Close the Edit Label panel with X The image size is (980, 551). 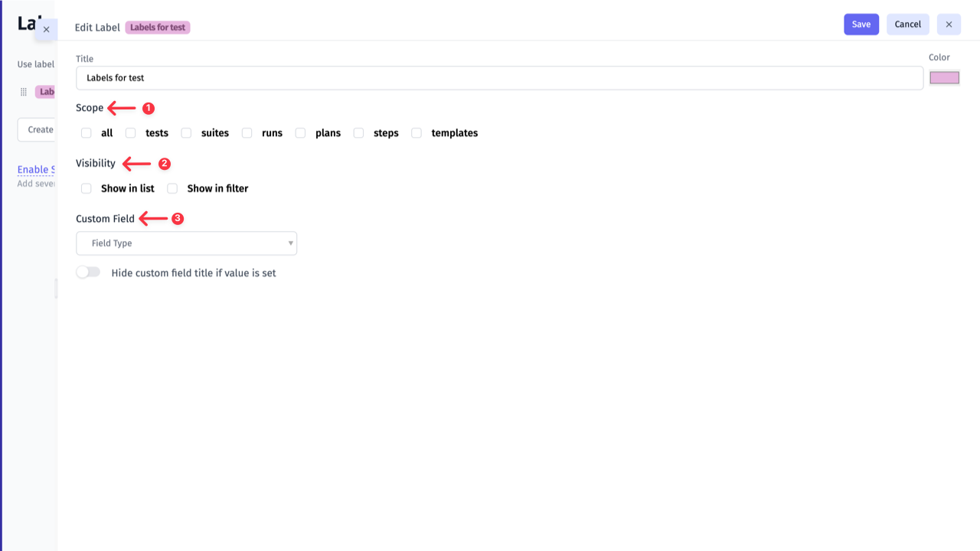point(949,24)
